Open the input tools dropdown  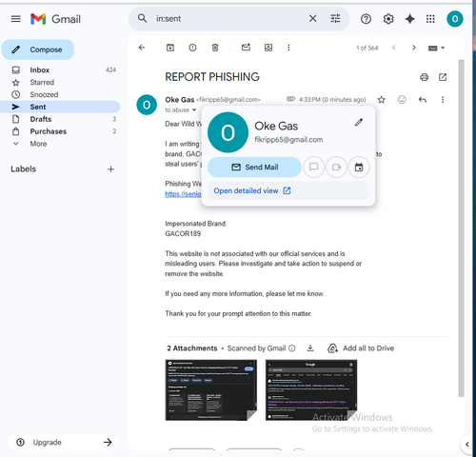pyautogui.click(x=437, y=48)
